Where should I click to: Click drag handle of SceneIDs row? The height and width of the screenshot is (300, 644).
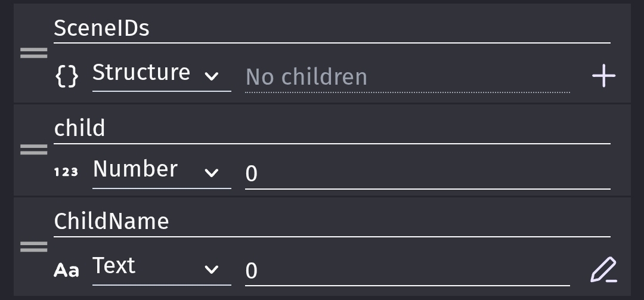33,54
